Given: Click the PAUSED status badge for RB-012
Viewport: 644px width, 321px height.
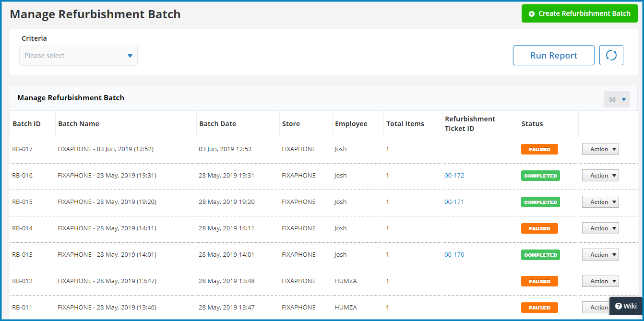Looking at the screenshot, I should pos(539,281).
